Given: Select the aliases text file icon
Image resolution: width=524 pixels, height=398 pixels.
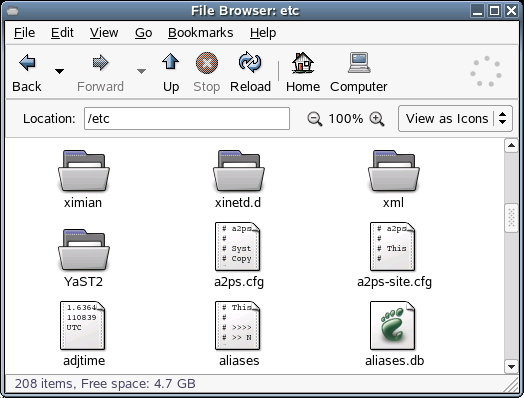Looking at the screenshot, I should (238, 325).
